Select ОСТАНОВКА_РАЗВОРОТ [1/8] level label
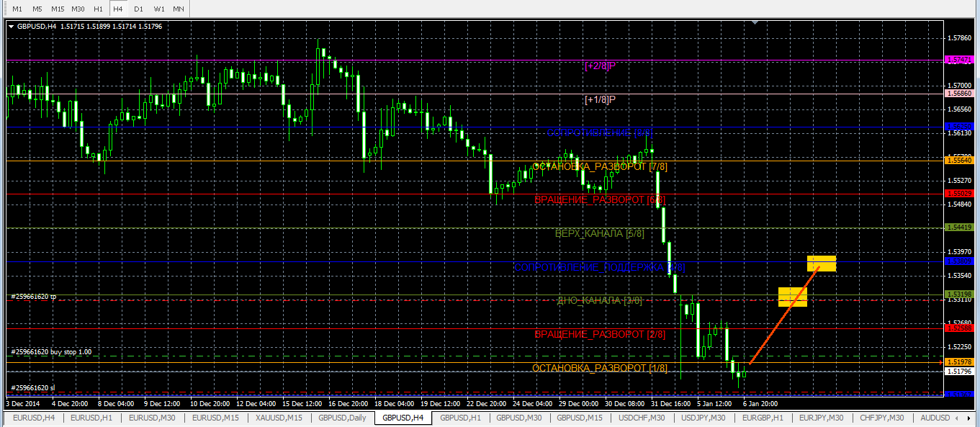 point(600,368)
